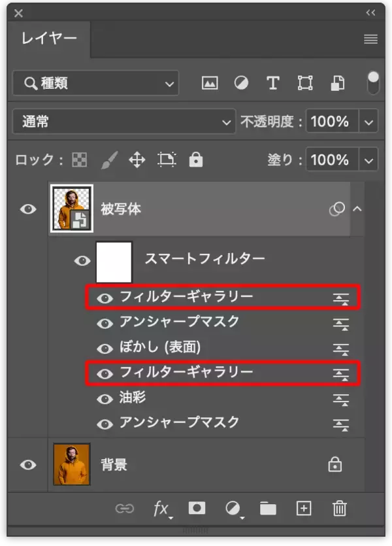The height and width of the screenshot is (546, 392).
Task: Open the 不透明度 slider dropdown arrow
Action: click(368, 122)
